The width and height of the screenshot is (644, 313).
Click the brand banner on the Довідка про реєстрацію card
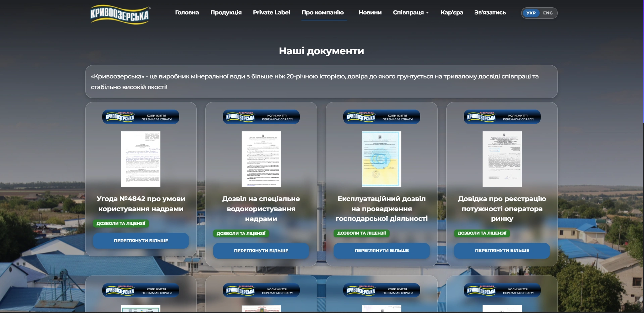tap(502, 117)
